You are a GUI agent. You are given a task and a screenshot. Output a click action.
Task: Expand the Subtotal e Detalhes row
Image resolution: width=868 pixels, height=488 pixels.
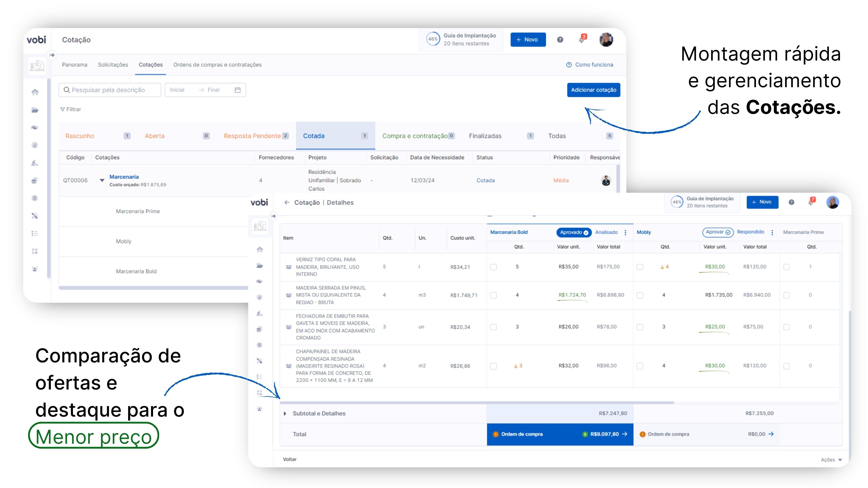coord(285,414)
